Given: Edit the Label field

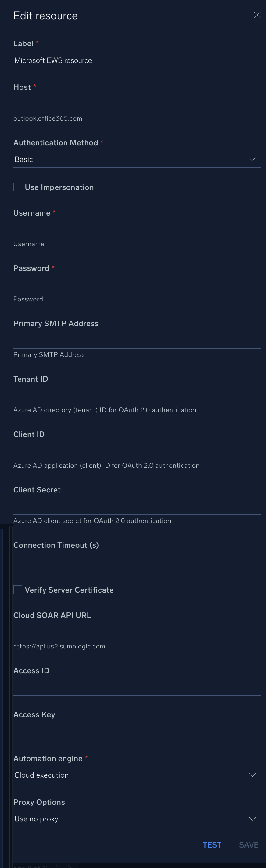Looking at the screenshot, I should click(x=137, y=60).
